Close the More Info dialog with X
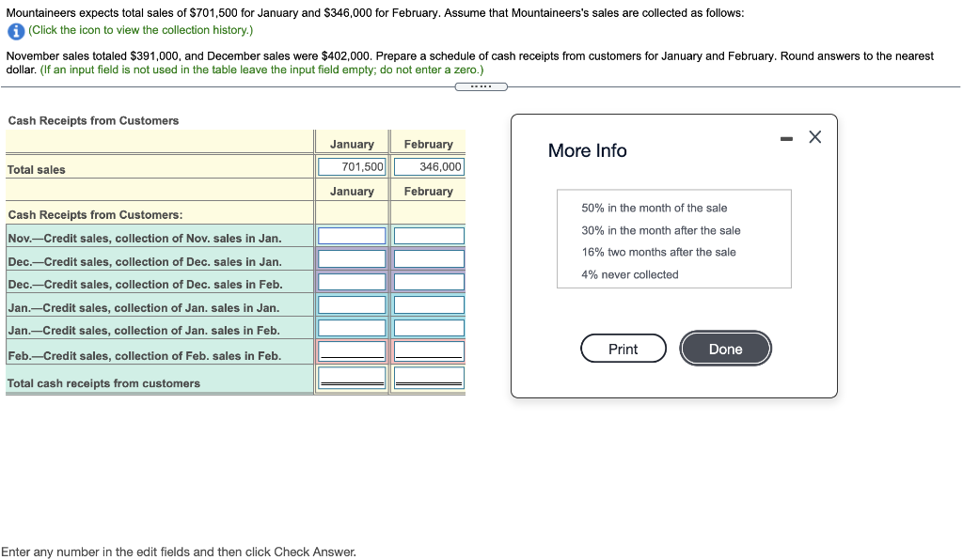 pyautogui.click(x=814, y=137)
